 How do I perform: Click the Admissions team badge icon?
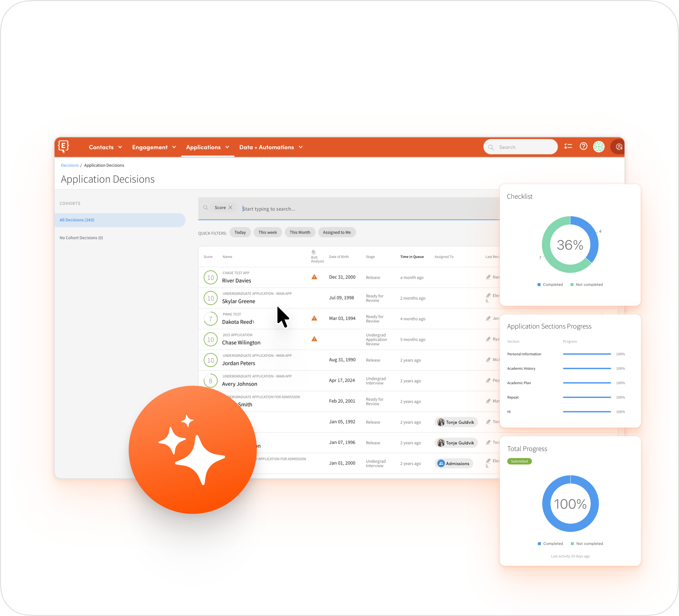click(x=441, y=463)
